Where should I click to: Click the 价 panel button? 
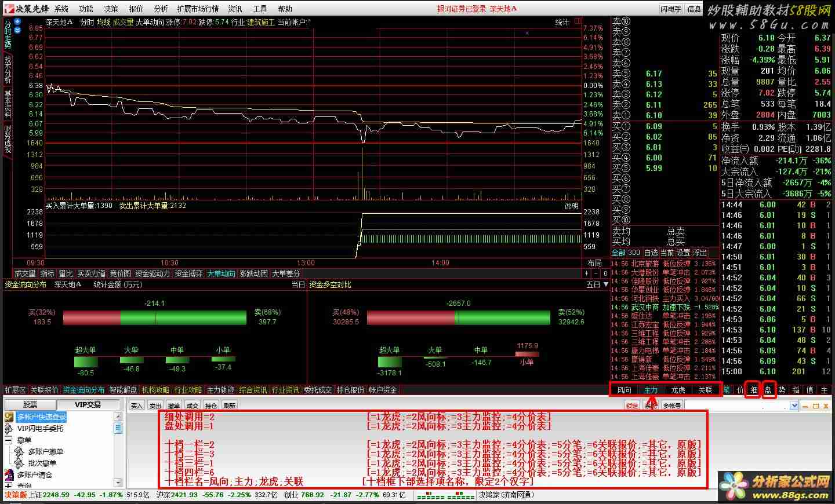(x=740, y=390)
